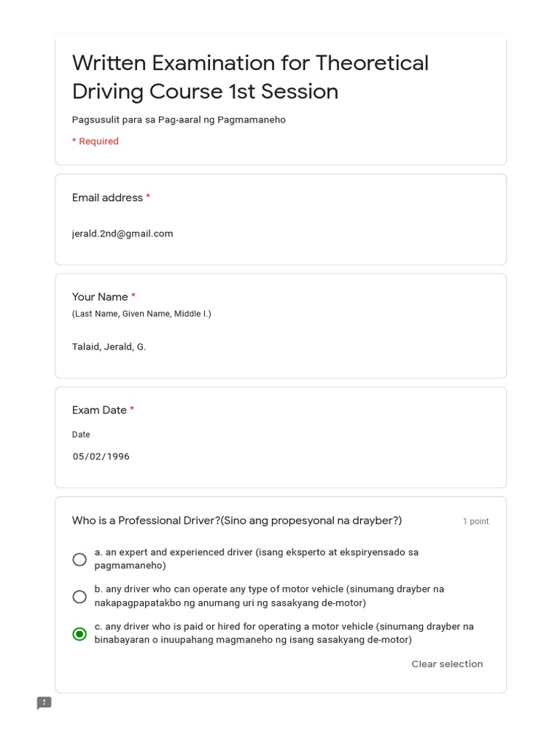Click the red Required notice text
Screen dimensions: 560x747
pyautogui.click(x=96, y=142)
